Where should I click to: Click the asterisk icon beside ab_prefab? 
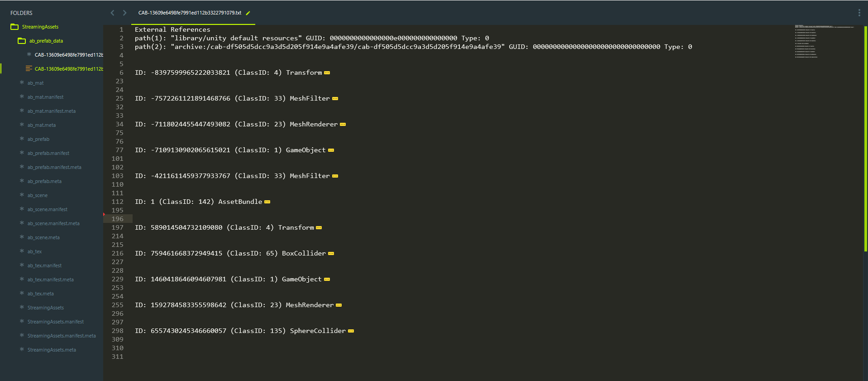(x=22, y=139)
